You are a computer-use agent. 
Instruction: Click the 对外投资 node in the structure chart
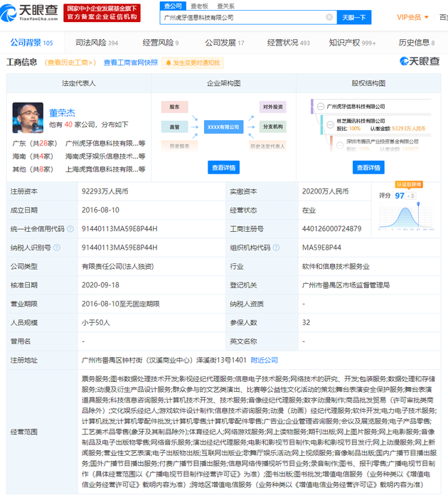[272, 107]
